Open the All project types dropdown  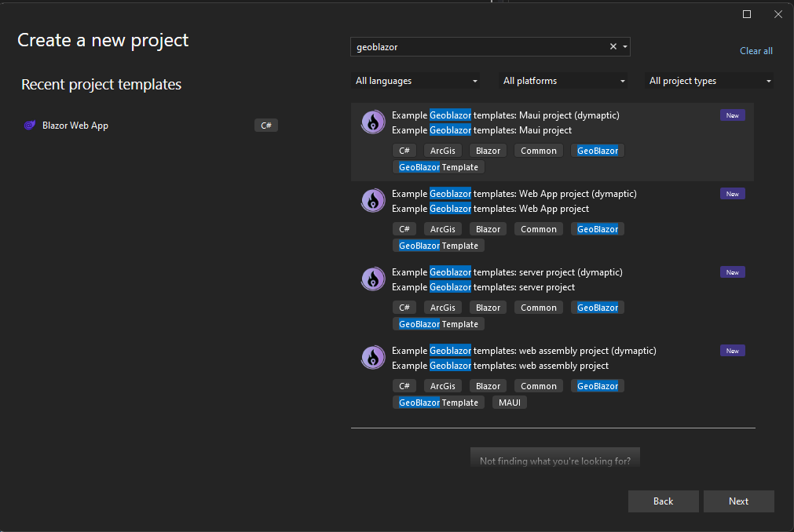pos(708,80)
